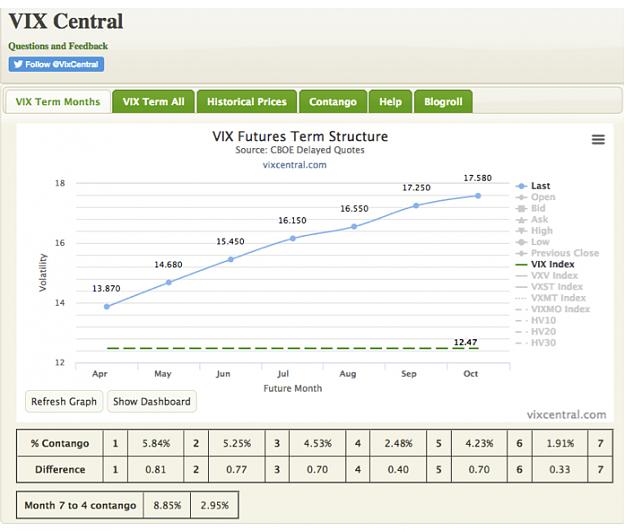
Task: Open the VIX Central title heading
Action: coord(66,21)
